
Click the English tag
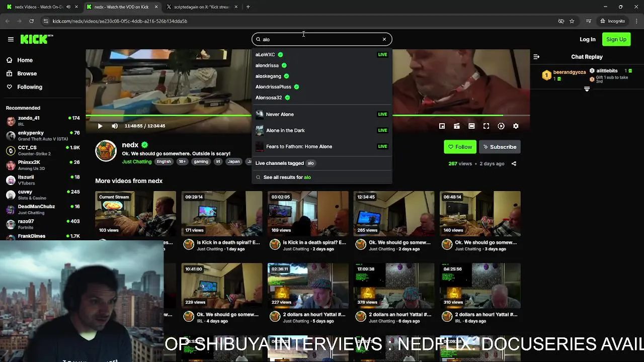[x=164, y=161]
